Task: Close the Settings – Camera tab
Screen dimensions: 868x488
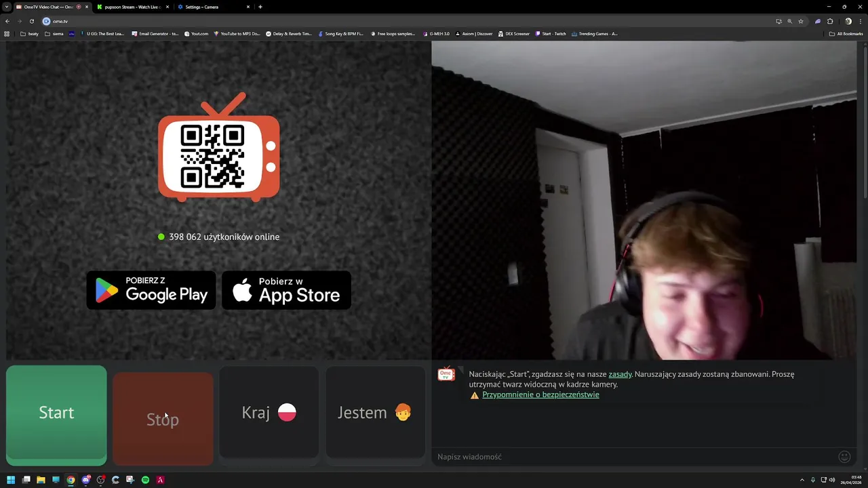Action: [248, 7]
